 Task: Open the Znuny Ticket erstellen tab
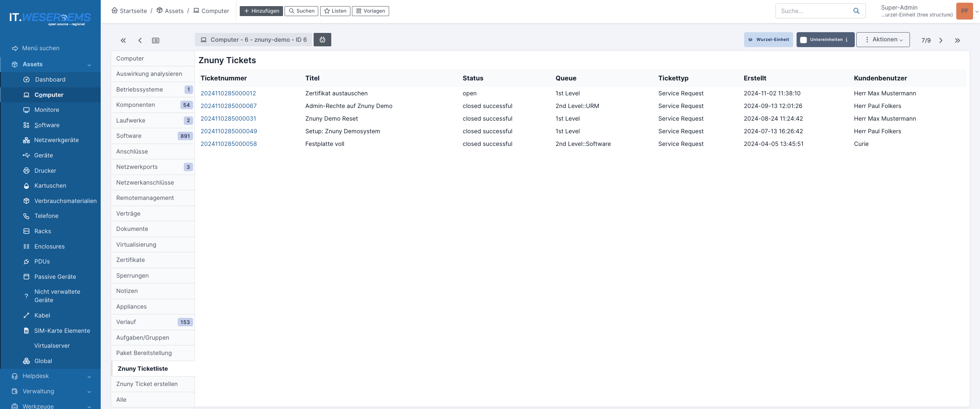(x=153, y=384)
